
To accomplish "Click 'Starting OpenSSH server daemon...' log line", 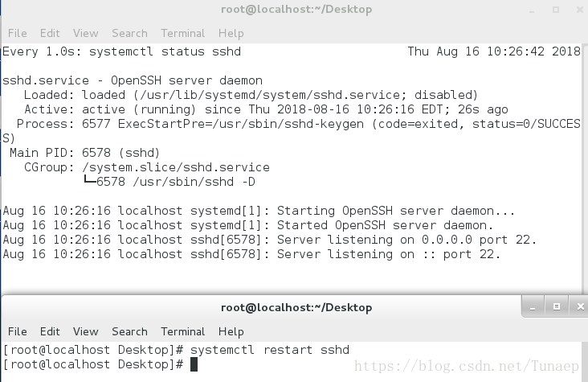I will (x=259, y=211).
